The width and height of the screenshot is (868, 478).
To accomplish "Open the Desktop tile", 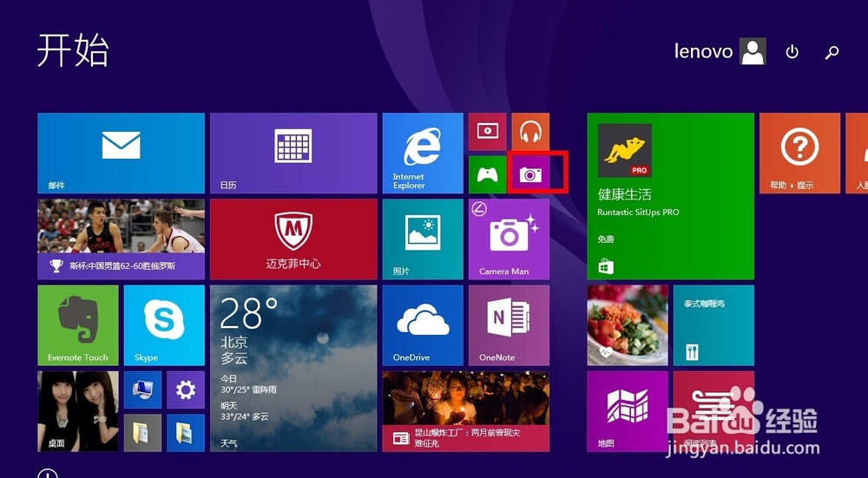I will tap(78, 411).
